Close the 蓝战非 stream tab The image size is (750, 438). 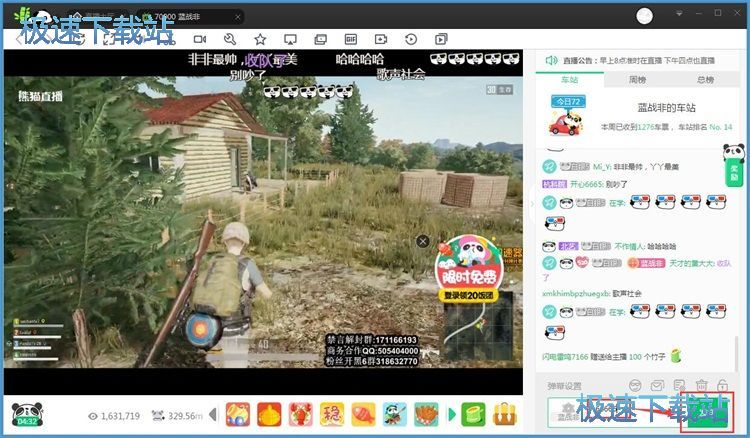tap(238, 17)
